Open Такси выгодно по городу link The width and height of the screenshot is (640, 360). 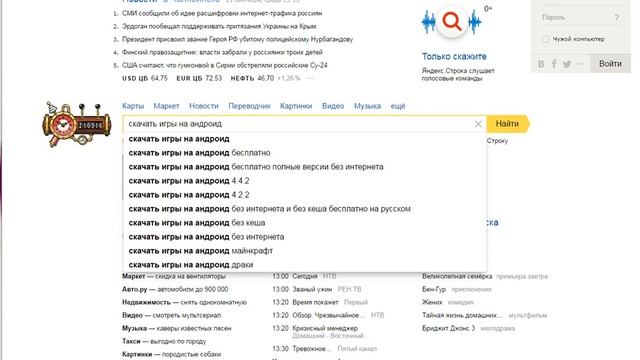point(164,341)
